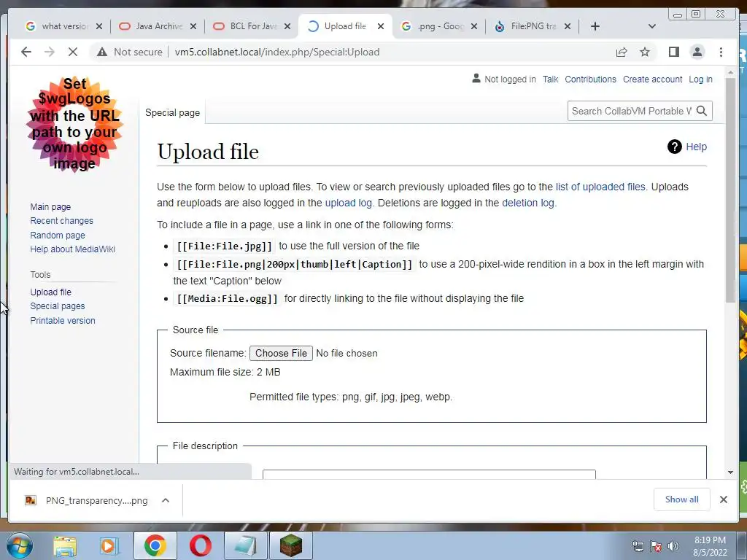Open the Chrome profile avatar icon

pyautogui.click(x=697, y=52)
